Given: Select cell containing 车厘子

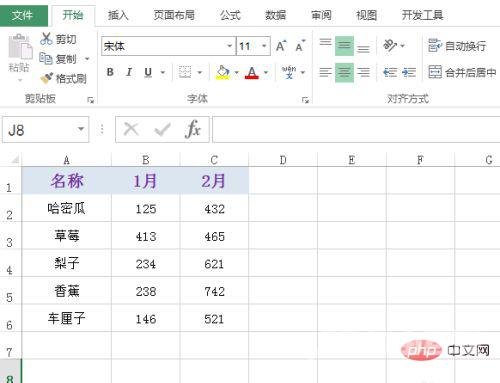Looking at the screenshot, I should pyautogui.click(x=67, y=318).
